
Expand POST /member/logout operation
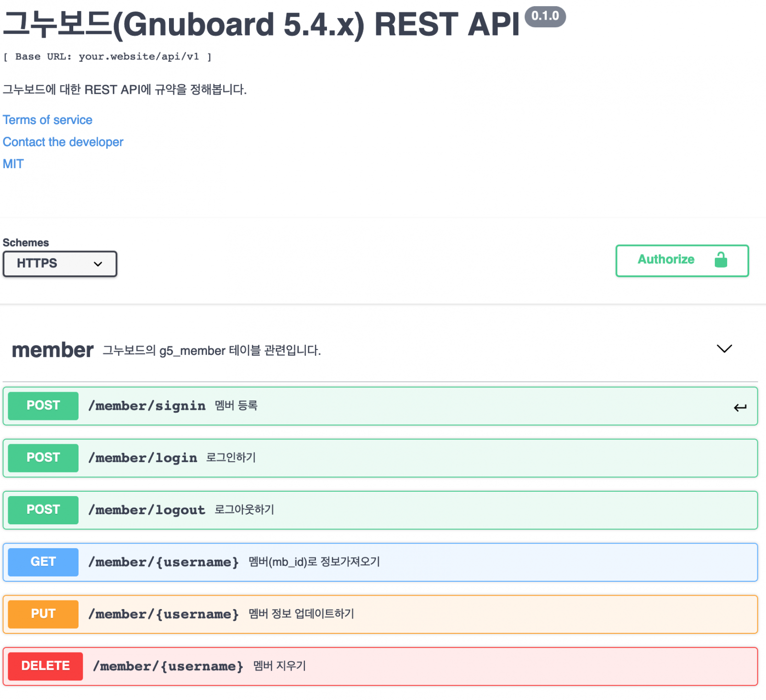380,510
